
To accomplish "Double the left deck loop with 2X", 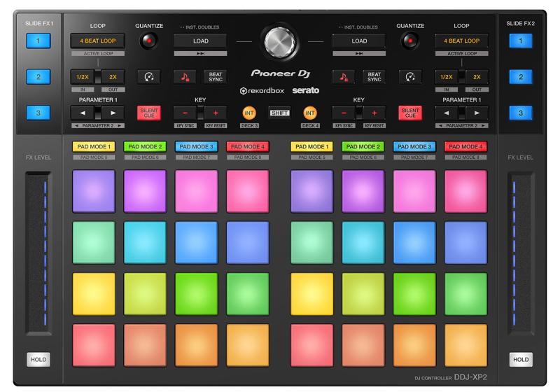I will click(113, 77).
